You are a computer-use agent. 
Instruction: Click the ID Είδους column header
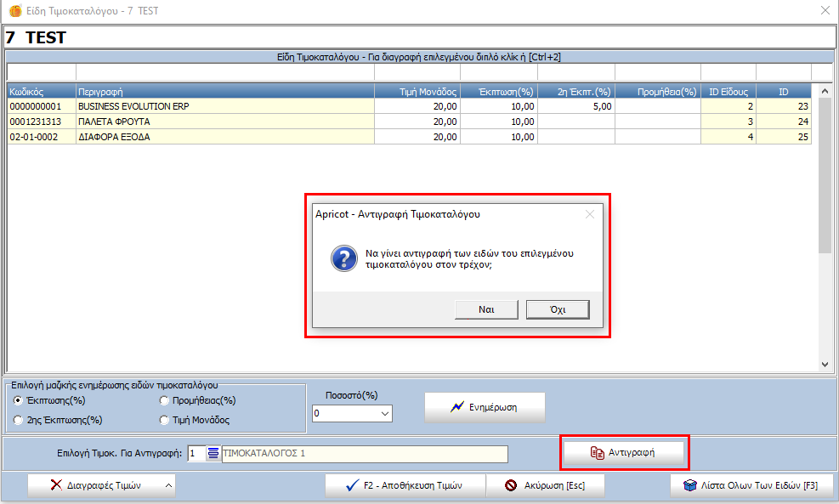pyautogui.click(x=728, y=92)
